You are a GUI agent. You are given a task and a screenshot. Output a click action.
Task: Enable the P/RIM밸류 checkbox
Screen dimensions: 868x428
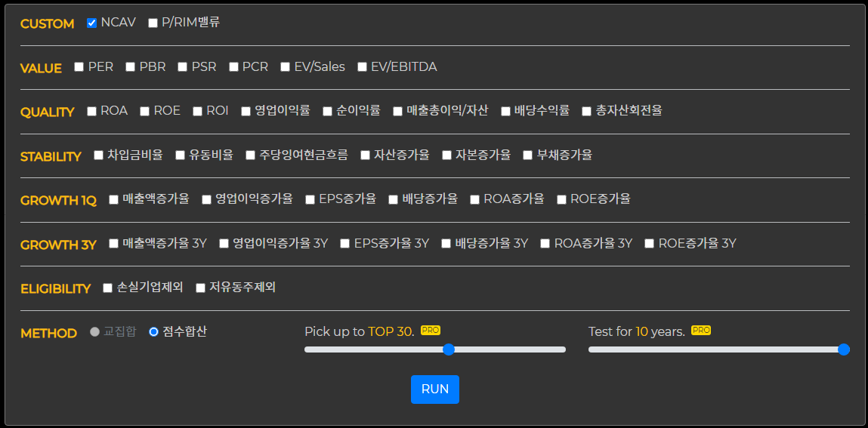coord(153,23)
